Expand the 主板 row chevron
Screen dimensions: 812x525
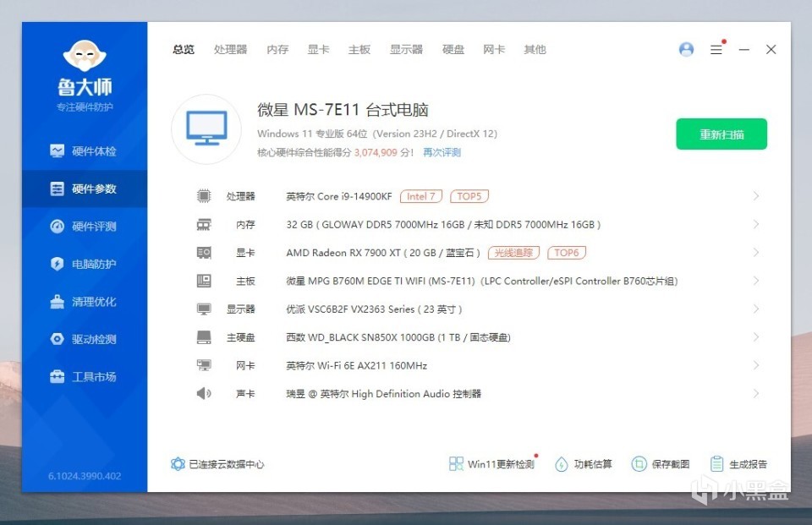click(756, 281)
